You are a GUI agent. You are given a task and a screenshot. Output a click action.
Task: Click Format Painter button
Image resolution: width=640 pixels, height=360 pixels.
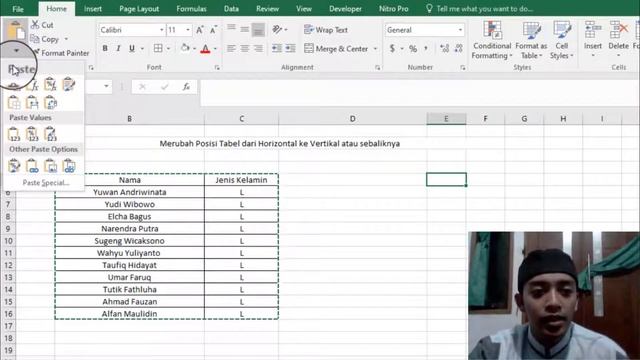pos(61,53)
